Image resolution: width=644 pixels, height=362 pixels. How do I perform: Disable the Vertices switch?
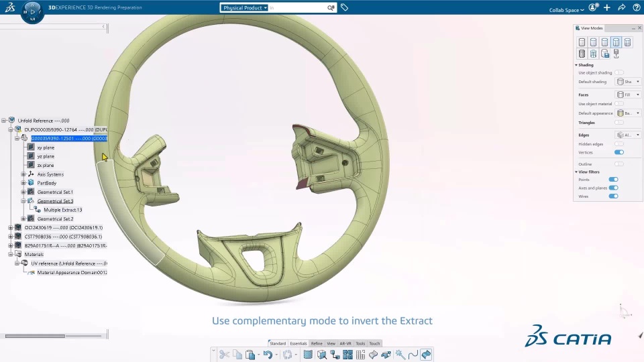click(x=619, y=152)
